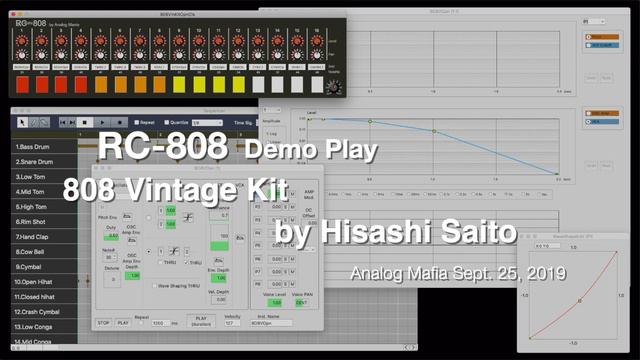Start sequencer playback with the triangle play button
Screen dimensions: 640x360
click(x=102, y=122)
